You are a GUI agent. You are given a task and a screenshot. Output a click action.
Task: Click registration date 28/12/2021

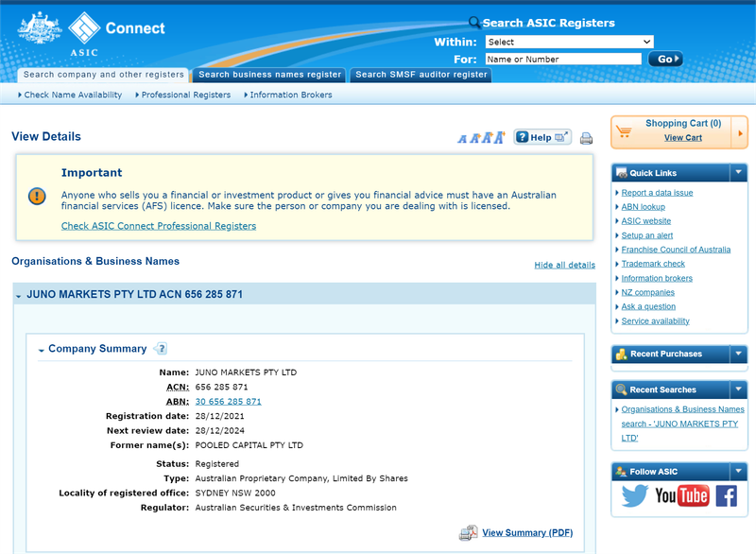click(219, 416)
